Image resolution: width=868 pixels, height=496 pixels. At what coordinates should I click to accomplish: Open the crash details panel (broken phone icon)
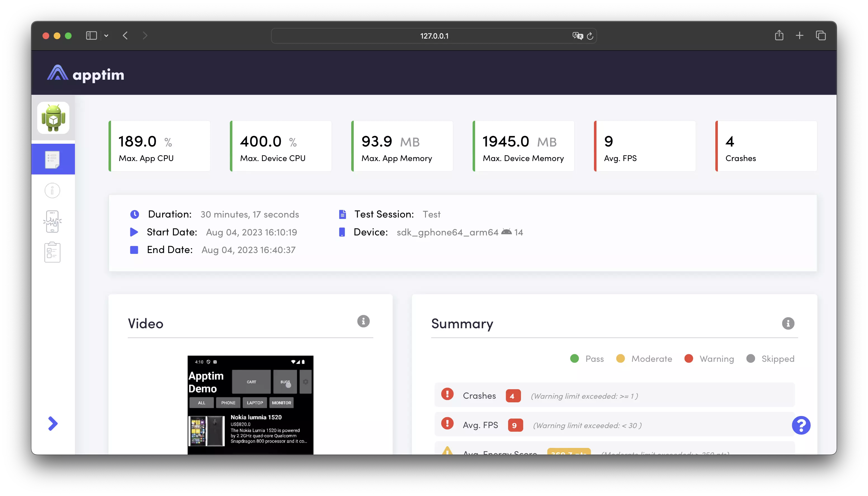(x=52, y=221)
